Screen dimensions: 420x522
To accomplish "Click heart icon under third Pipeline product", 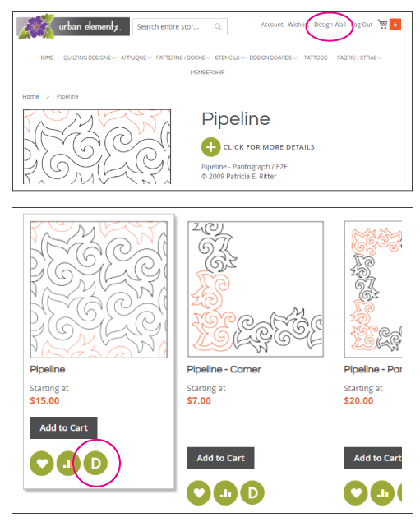I will pos(355,493).
